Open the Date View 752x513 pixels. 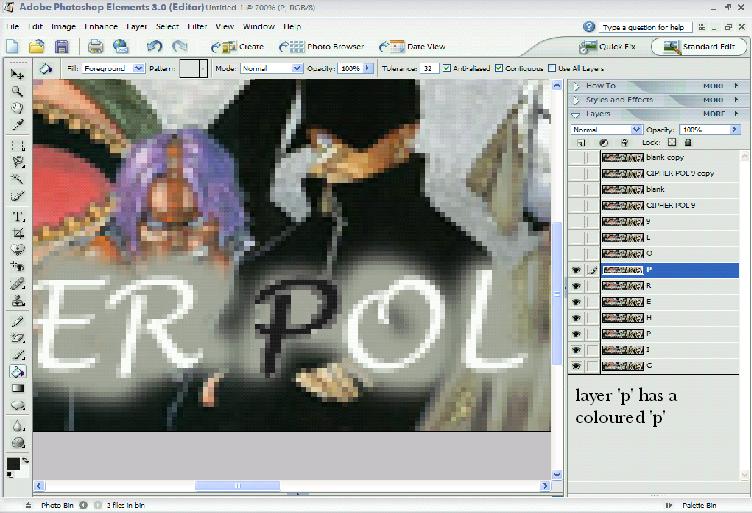(x=411, y=47)
